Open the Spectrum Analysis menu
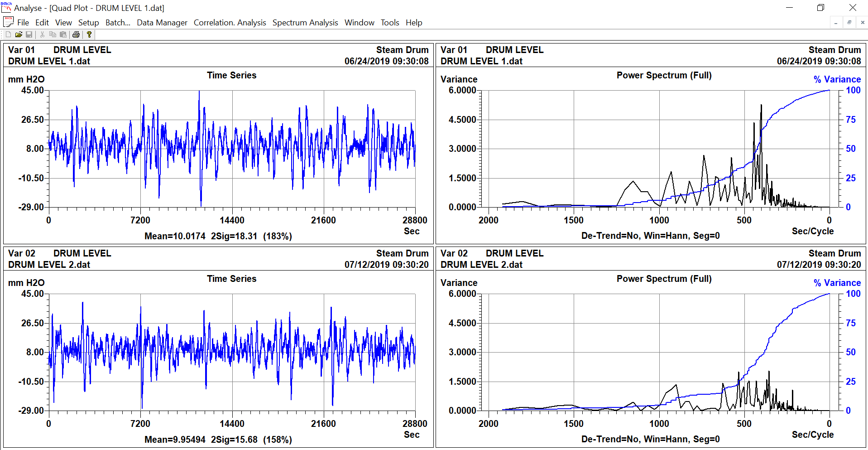868x450 pixels. point(305,23)
